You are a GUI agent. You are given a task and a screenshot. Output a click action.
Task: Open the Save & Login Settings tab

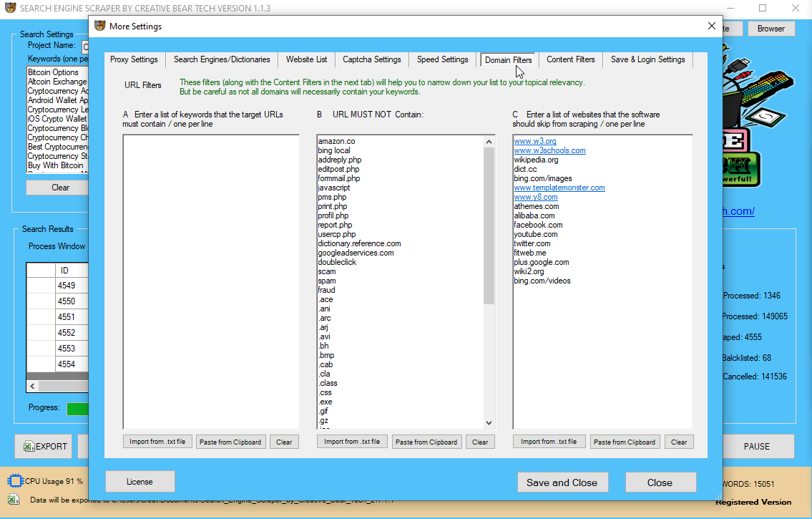coord(647,60)
